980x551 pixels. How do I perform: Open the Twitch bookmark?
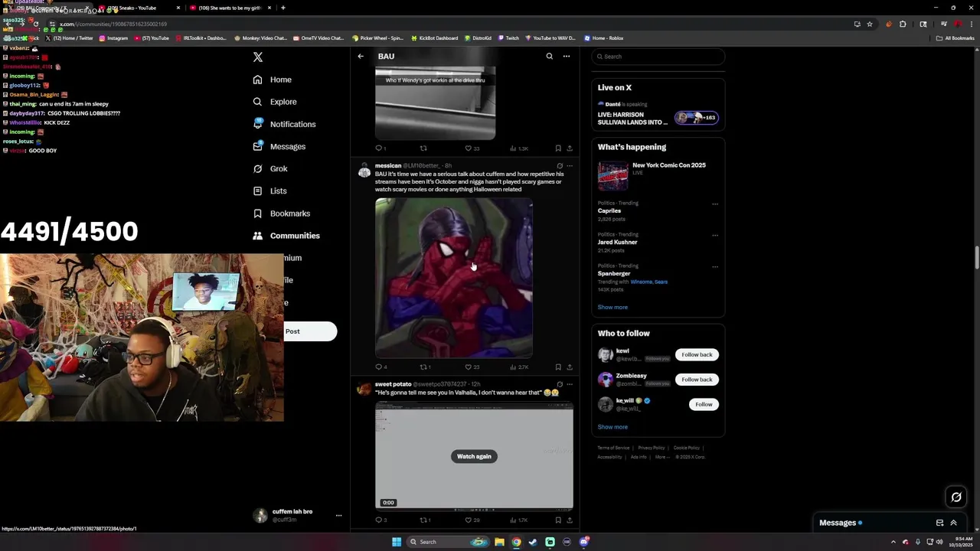(508, 37)
